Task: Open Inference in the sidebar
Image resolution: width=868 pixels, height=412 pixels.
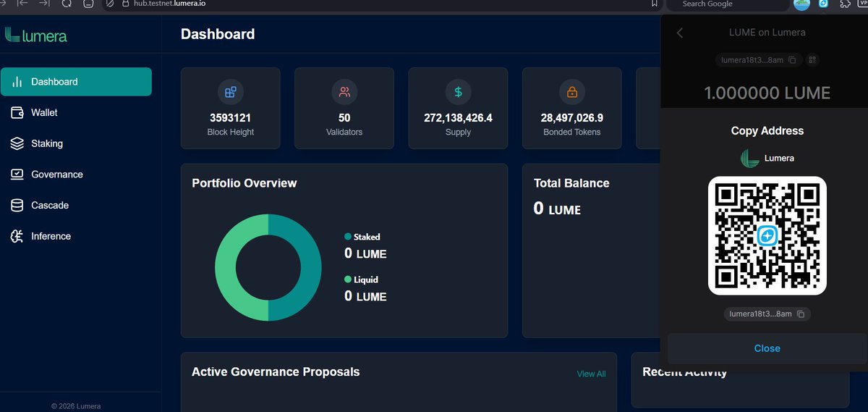Action: [76, 236]
